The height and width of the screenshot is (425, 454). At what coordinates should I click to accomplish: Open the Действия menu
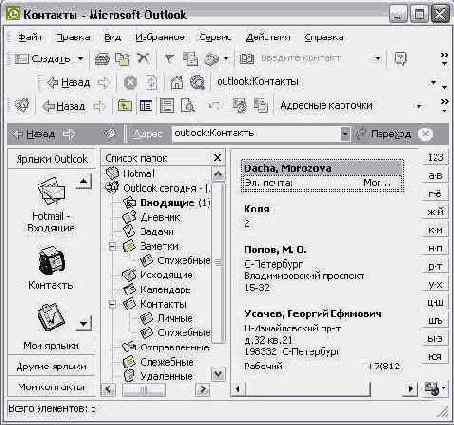tap(268, 37)
